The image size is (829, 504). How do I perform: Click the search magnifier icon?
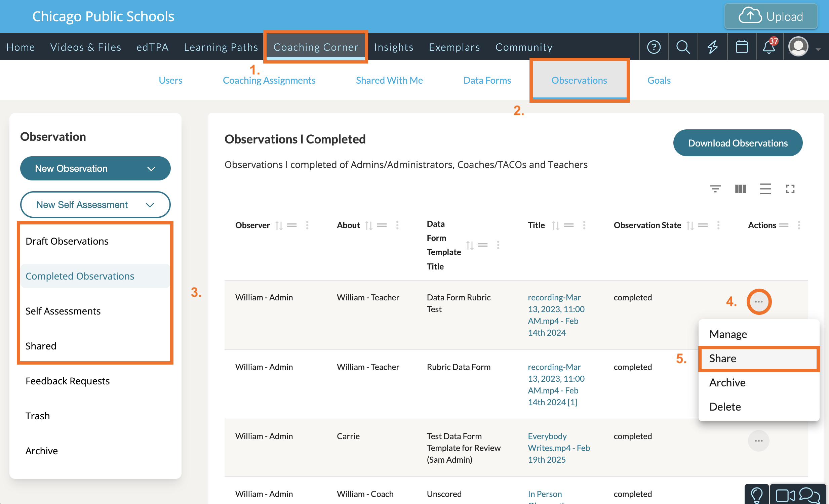[x=683, y=47]
